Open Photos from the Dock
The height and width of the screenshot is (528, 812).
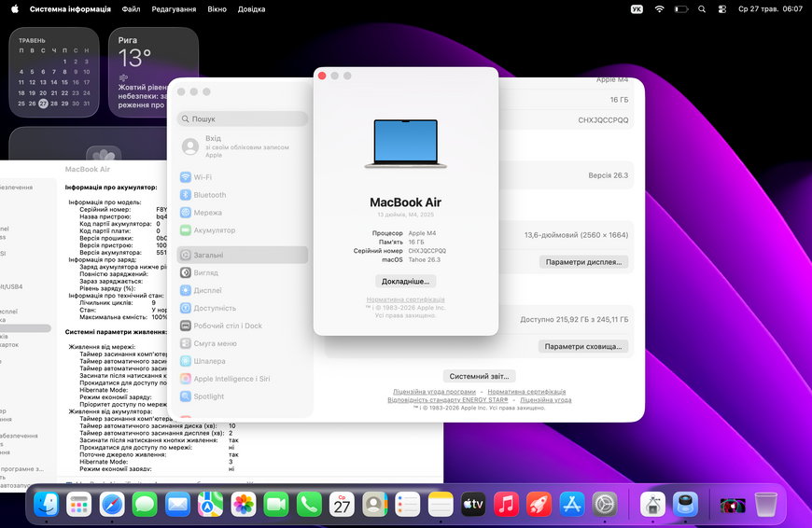pyautogui.click(x=244, y=504)
